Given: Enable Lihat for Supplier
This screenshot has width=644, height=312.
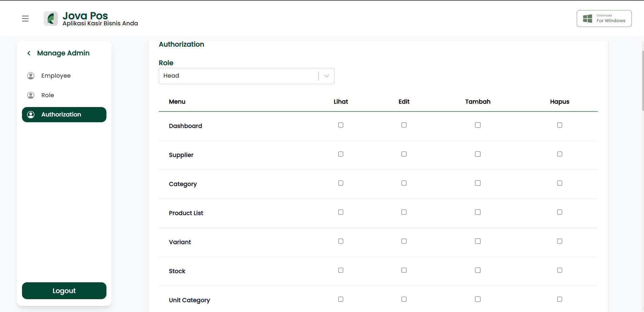Looking at the screenshot, I should coord(341,154).
